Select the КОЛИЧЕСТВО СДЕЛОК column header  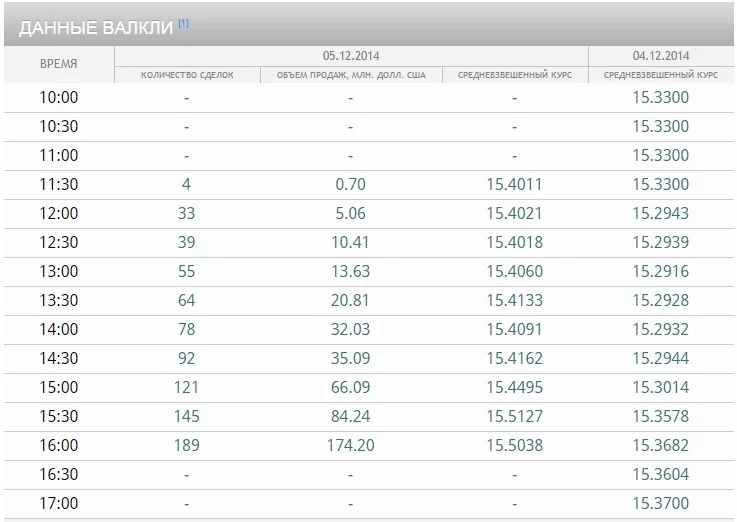(187, 75)
